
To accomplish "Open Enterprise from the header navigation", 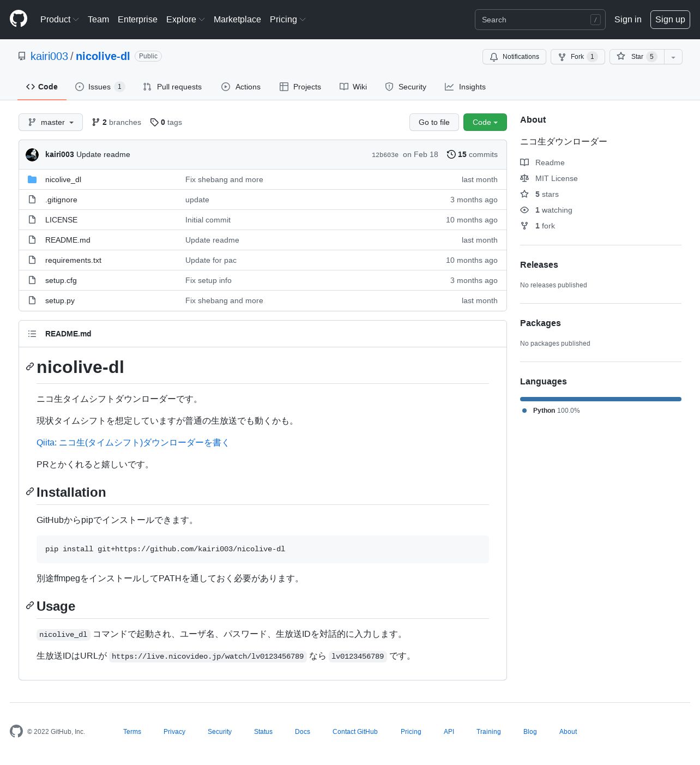I will point(137,20).
